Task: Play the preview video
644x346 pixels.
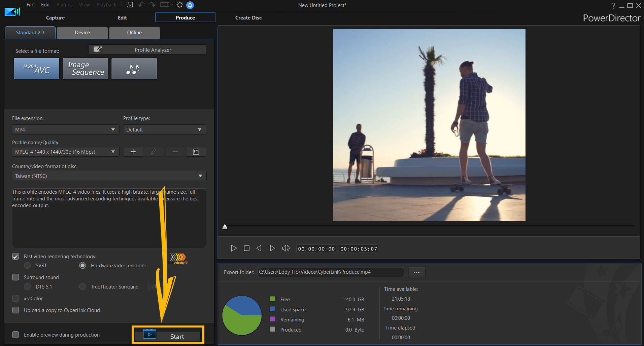Action: (x=234, y=248)
